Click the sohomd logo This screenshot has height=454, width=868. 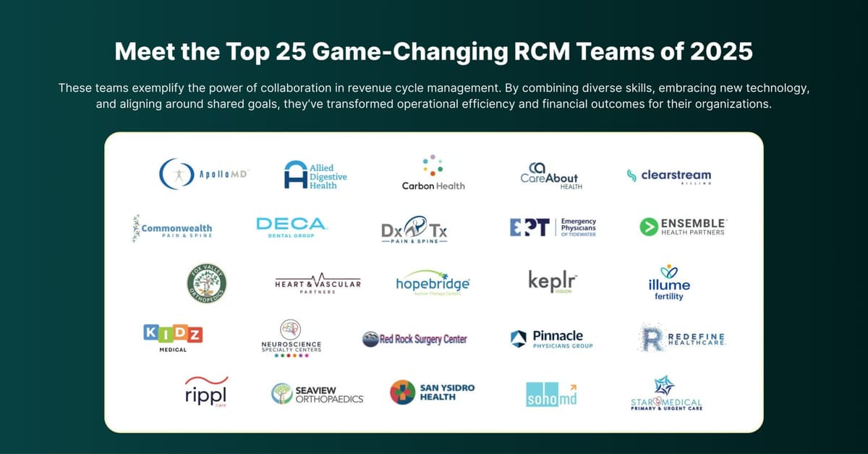pyautogui.click(x=553, y=394)
